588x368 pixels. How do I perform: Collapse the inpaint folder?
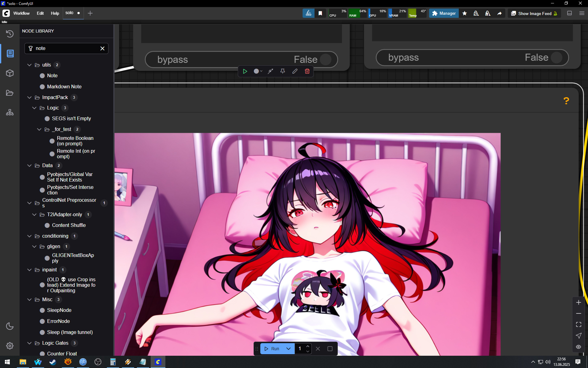tap(29, 270)
